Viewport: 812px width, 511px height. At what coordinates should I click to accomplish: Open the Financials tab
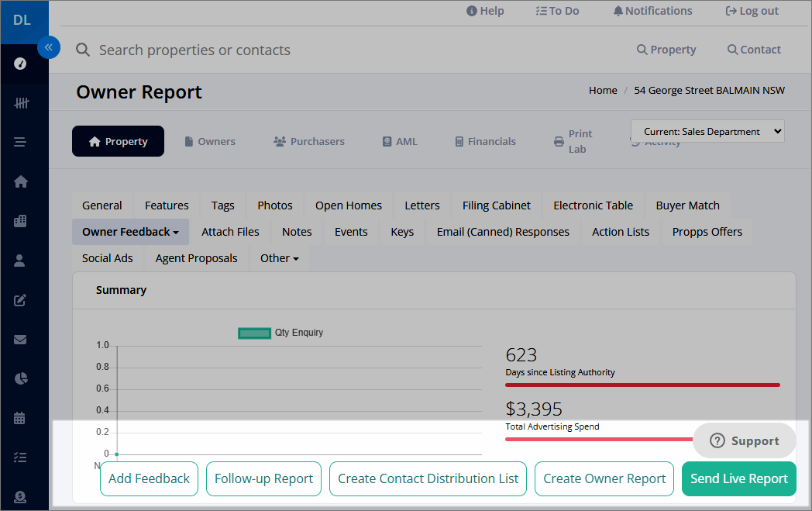click(485, 141)
